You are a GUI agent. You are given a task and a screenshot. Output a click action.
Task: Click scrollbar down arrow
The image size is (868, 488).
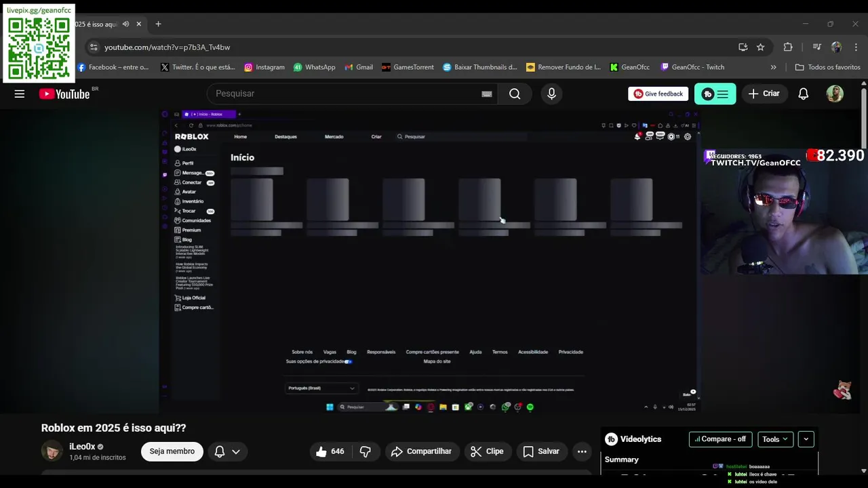pyautogui.click(x=863, y=470)
